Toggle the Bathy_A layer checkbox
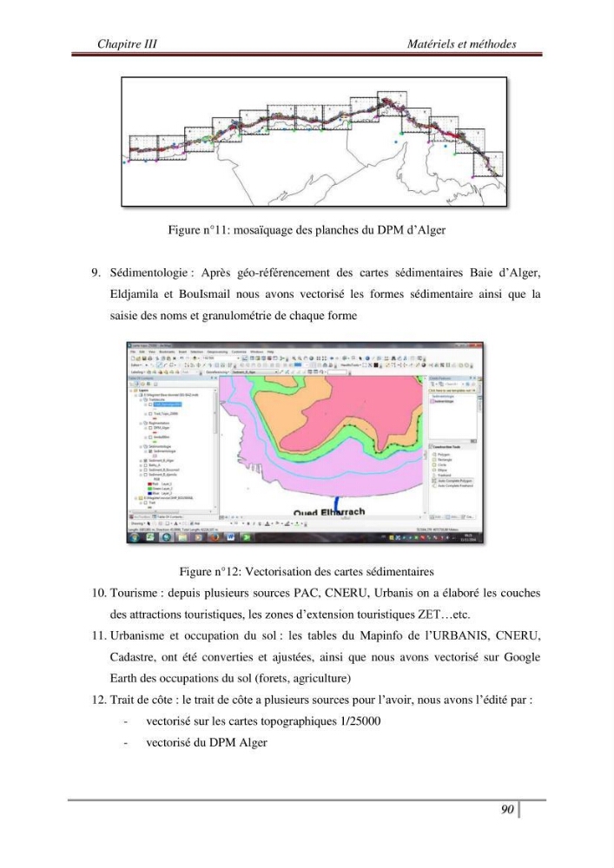 (146, 465)
